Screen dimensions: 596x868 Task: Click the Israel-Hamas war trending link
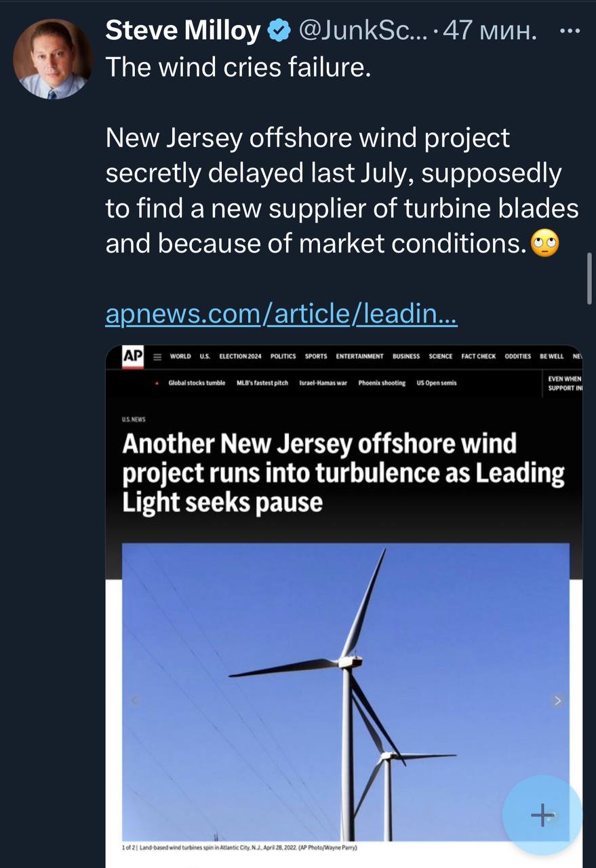323,383
